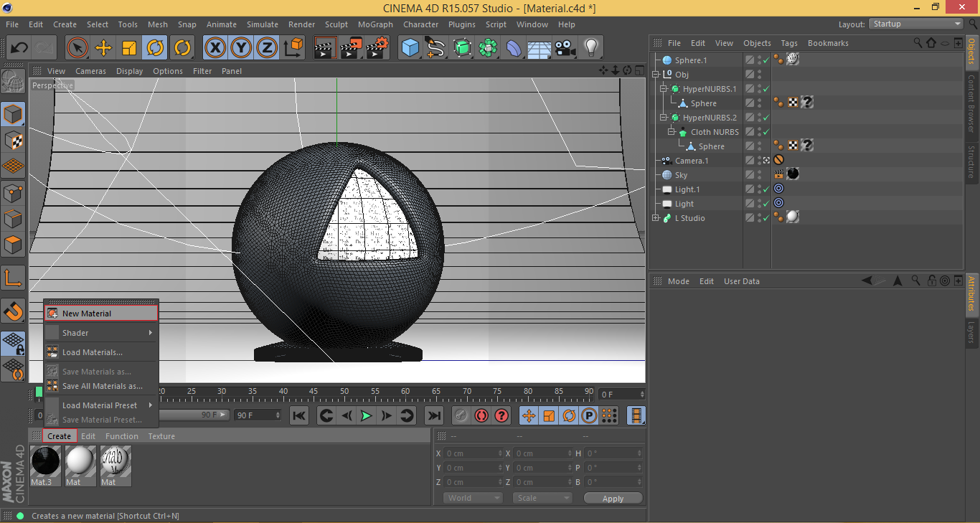Choose Save All Materials as...
980x523 pixels.
(x=101, y=386)
